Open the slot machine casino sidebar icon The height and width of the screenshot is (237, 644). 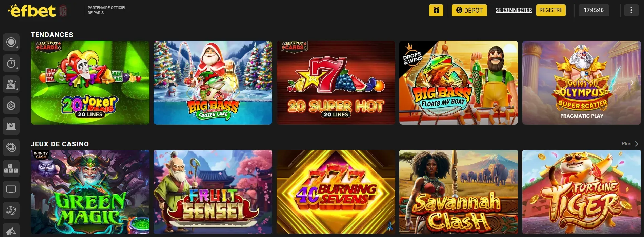click(11, 84)
